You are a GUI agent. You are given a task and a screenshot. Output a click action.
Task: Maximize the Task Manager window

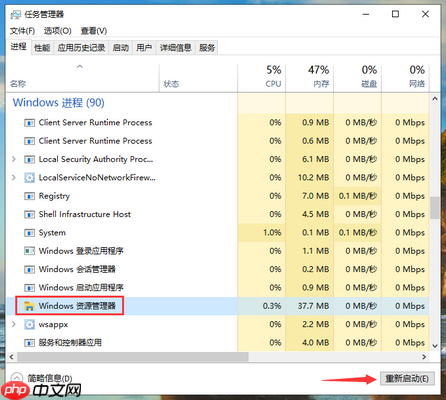pyautogui.click(x=395, y=14)
